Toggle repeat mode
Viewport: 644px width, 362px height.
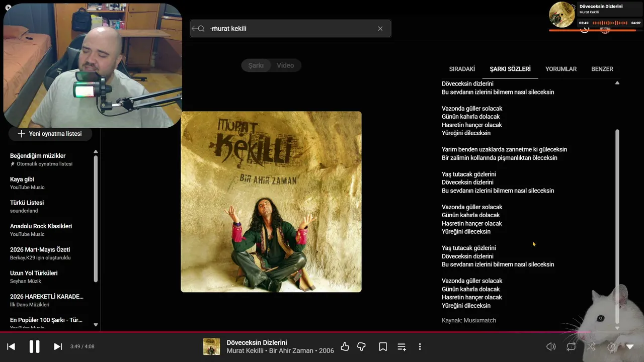[x=571, y=346]
